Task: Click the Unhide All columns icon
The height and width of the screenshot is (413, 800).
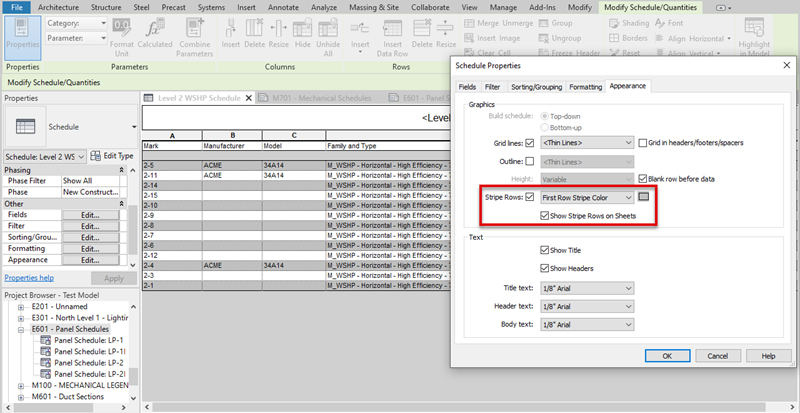Action: coord(328,29)
